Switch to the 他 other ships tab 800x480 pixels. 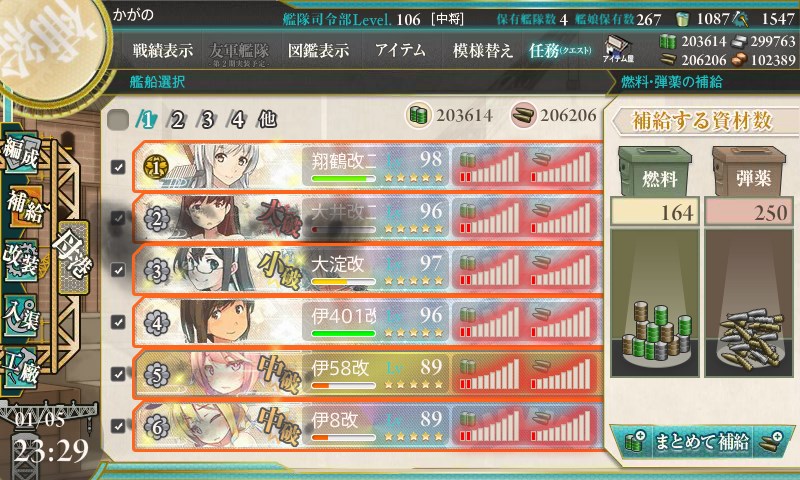pos(267,120)
